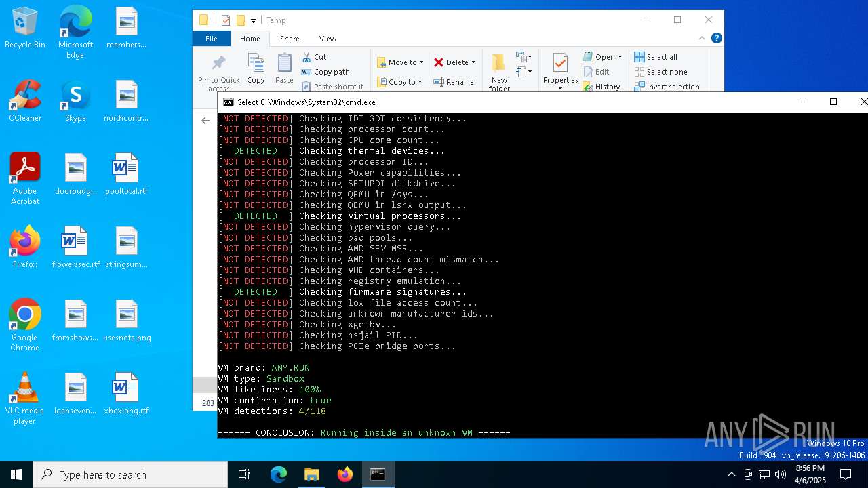Switch to the View ribbon tab

pyautogui.click(x=328, y=39)
